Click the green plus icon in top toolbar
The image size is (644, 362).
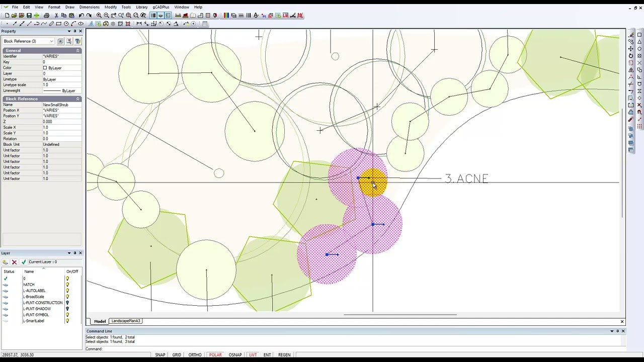coord(36,16)
